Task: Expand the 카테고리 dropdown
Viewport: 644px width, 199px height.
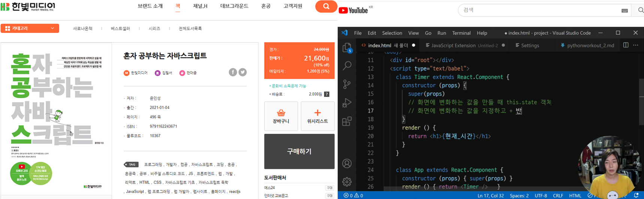Action: 30,28
